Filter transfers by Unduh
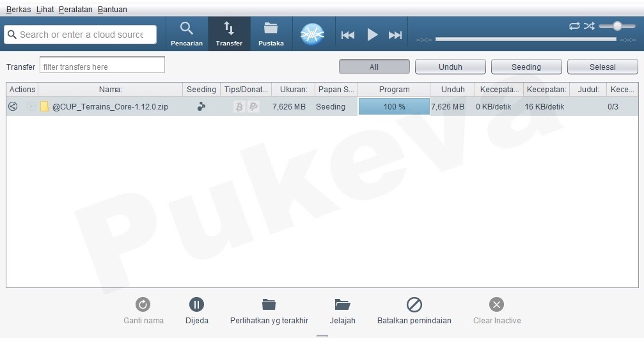Image resolution: width=644 pixels, height=338 pixels. [x=450, y=67]
